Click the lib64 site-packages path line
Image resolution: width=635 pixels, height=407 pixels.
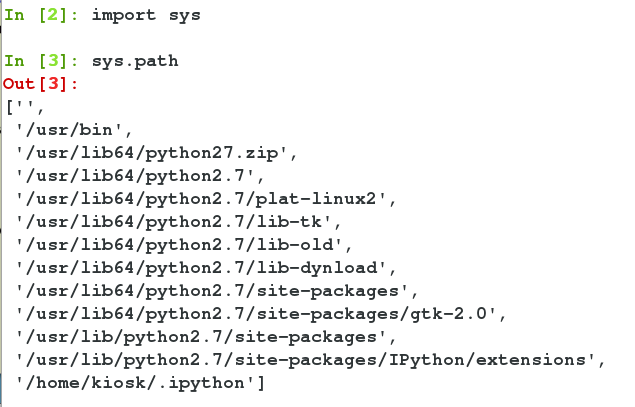212,291
